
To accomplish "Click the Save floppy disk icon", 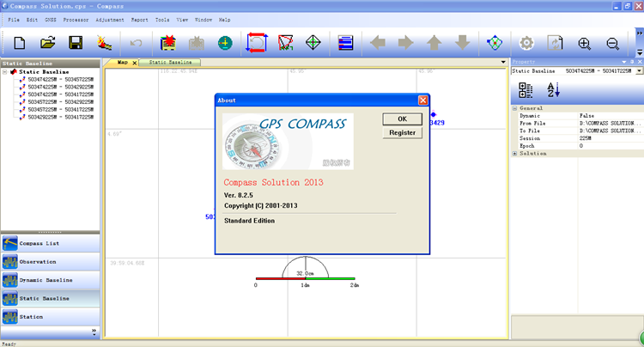I will [76, 42].
